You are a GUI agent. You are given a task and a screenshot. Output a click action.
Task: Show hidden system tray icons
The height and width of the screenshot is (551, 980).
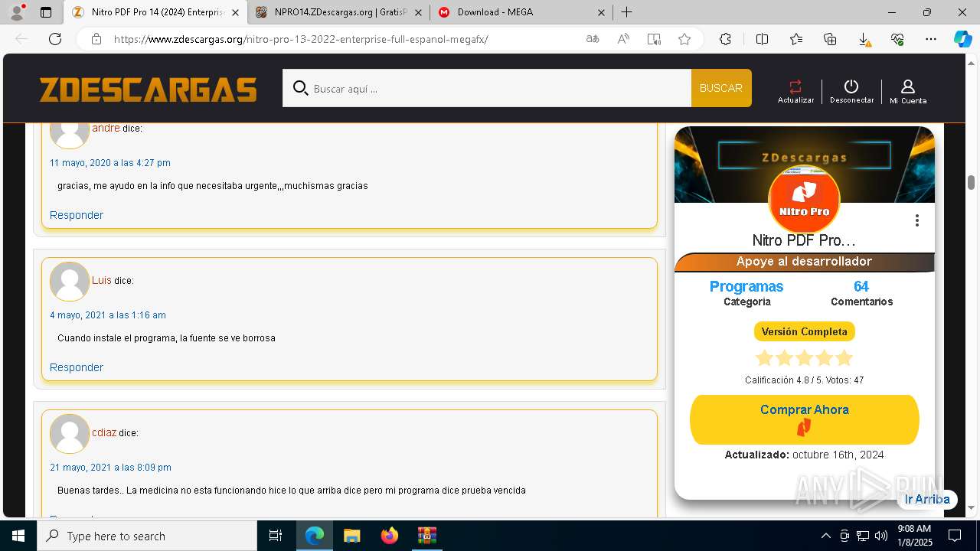click(825, 536)
